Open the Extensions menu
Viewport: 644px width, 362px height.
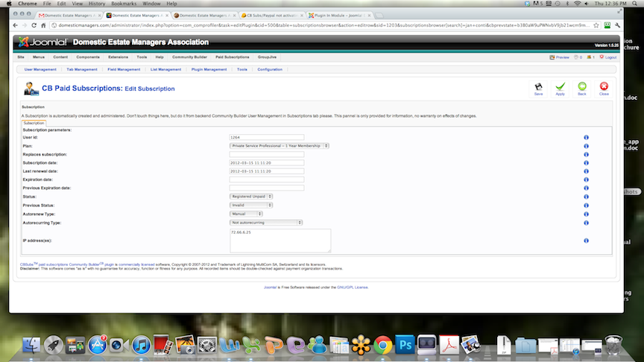click(x=118, y=57)
